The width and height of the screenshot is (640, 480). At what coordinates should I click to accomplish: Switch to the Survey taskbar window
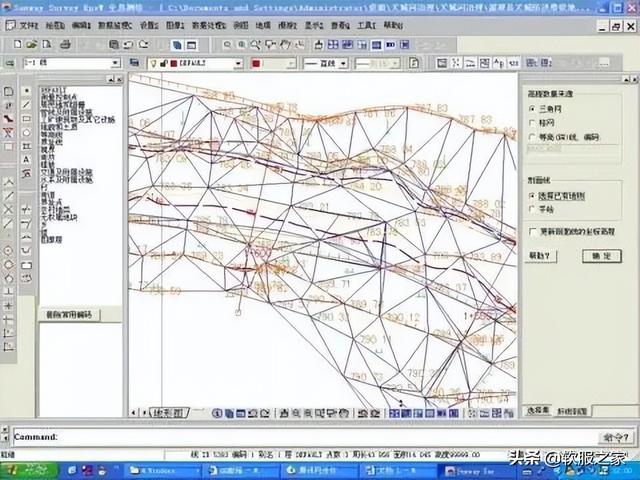click(478, 471)
